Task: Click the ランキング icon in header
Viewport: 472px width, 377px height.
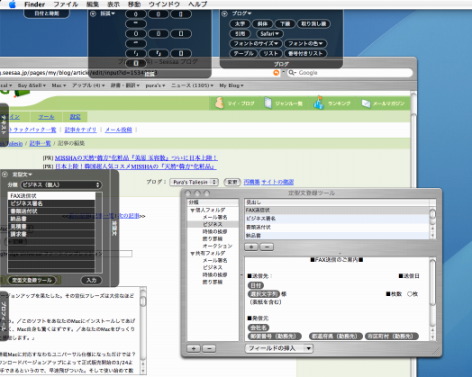Action: (x=319, y=103)
